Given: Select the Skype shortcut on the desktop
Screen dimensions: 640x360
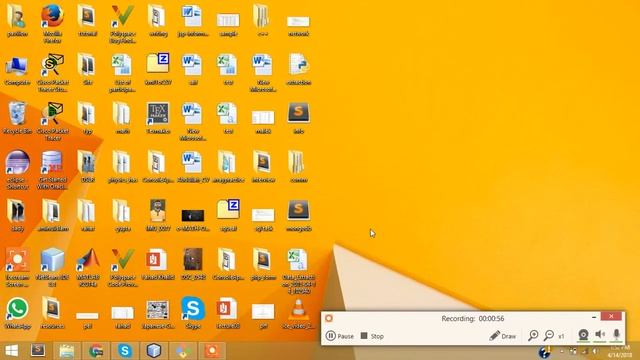Looking at the screenshot, I should pyautogui.click(x=193, y=313).
